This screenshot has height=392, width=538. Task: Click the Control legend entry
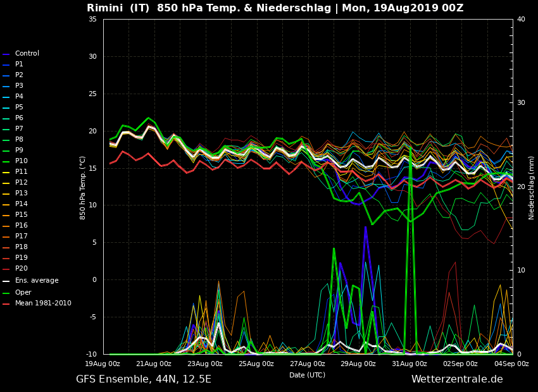pyautogui.click(x=27, y=54)
